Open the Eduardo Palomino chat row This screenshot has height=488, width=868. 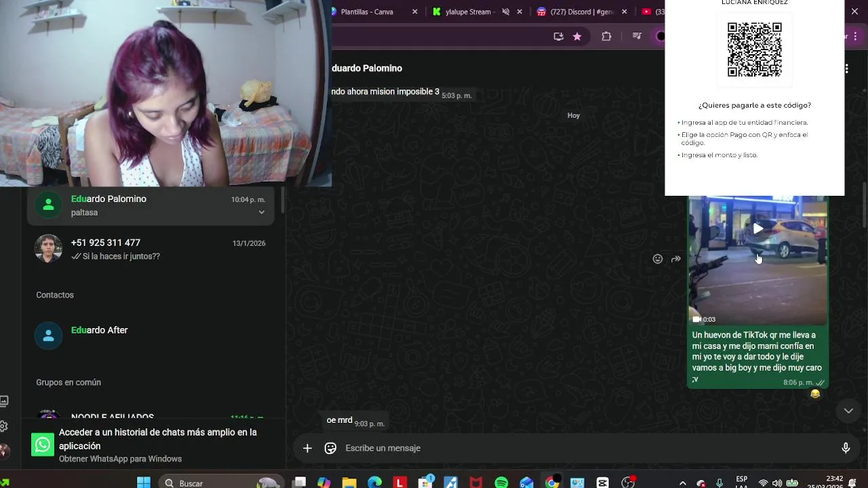coord(151,205)
